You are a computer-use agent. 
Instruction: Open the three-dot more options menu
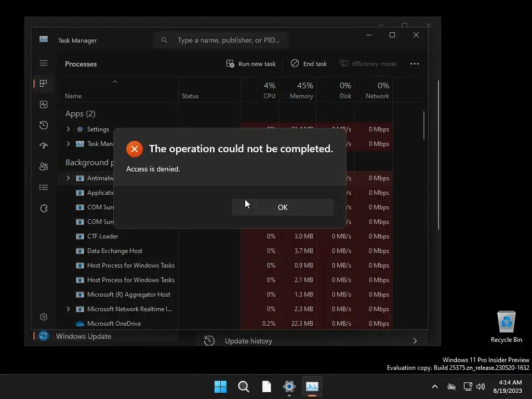tap(414, 64)
